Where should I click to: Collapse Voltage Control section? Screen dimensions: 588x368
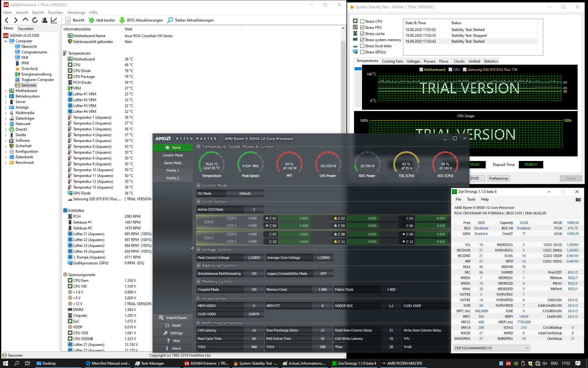[198, 250]
